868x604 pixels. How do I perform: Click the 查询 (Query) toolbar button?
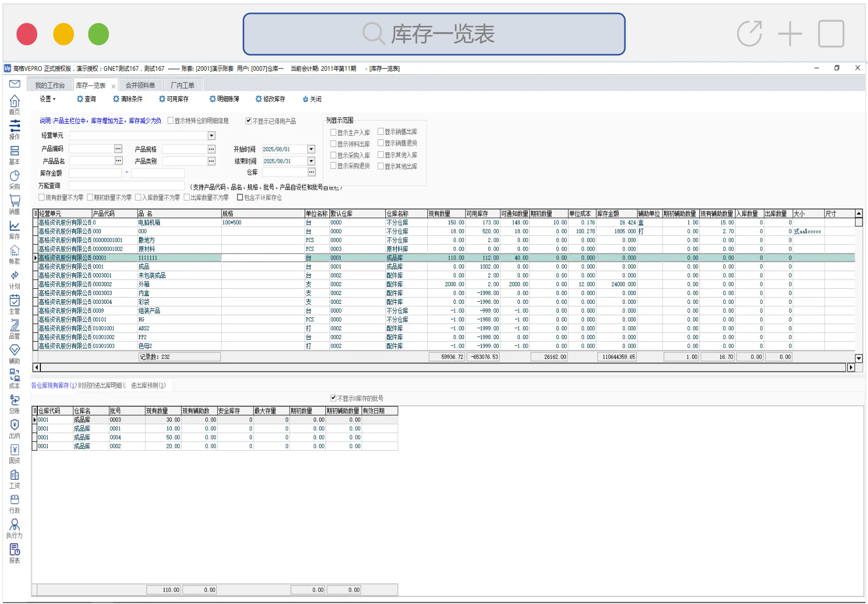(86, 99)
